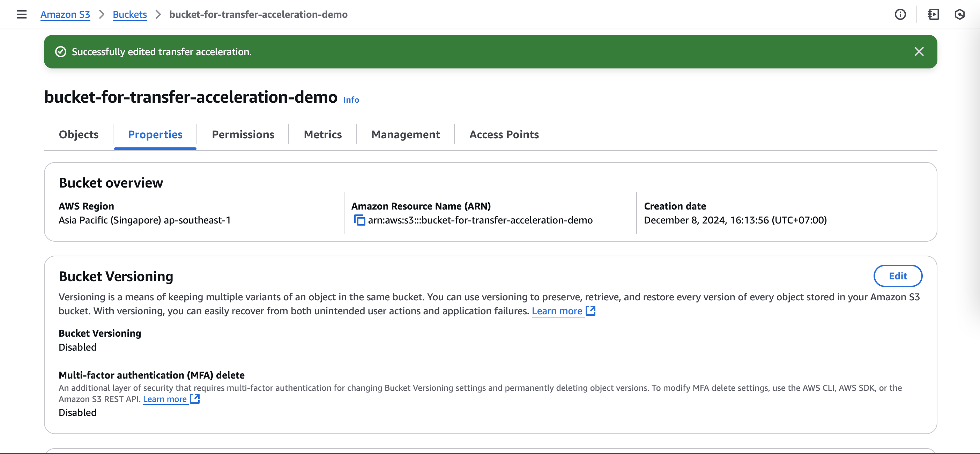The image size is (980, 454).
Task: Click the success checkmark icon in banner
Action: [61, 52]
